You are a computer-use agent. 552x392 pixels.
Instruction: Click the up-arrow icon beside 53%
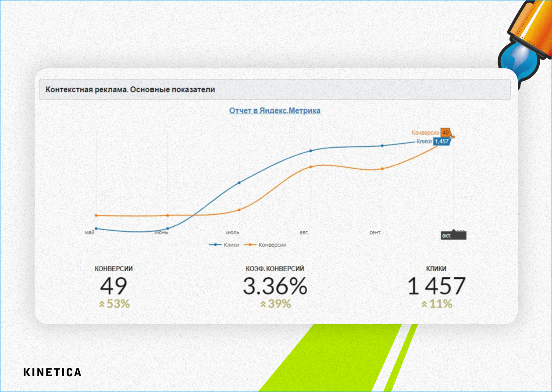(x=102, y=304)
